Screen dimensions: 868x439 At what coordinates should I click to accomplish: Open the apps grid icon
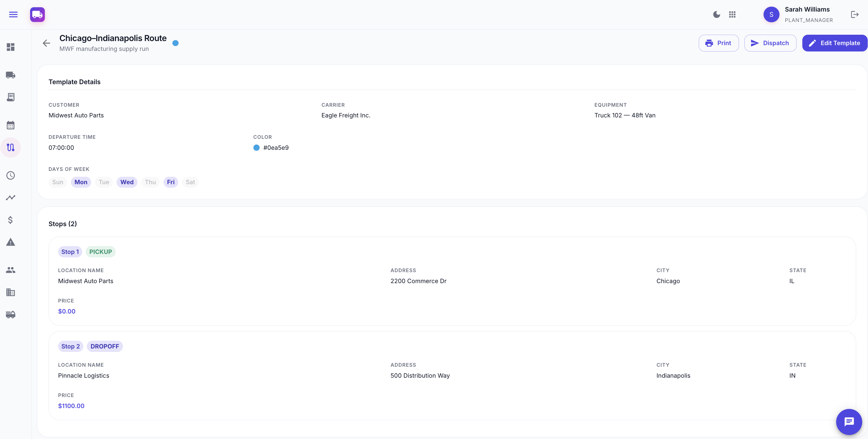732,14
